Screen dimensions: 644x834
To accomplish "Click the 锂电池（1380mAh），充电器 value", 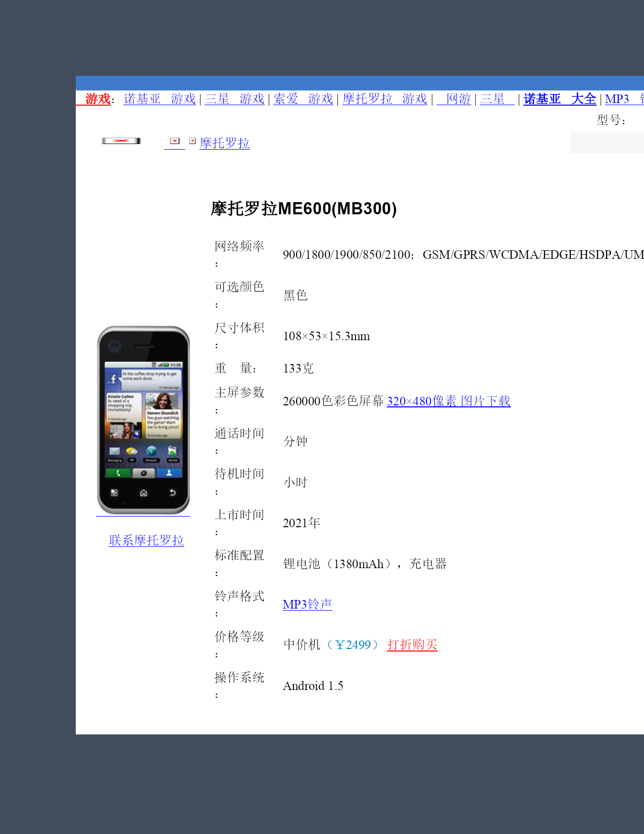I will click(365, 564).
